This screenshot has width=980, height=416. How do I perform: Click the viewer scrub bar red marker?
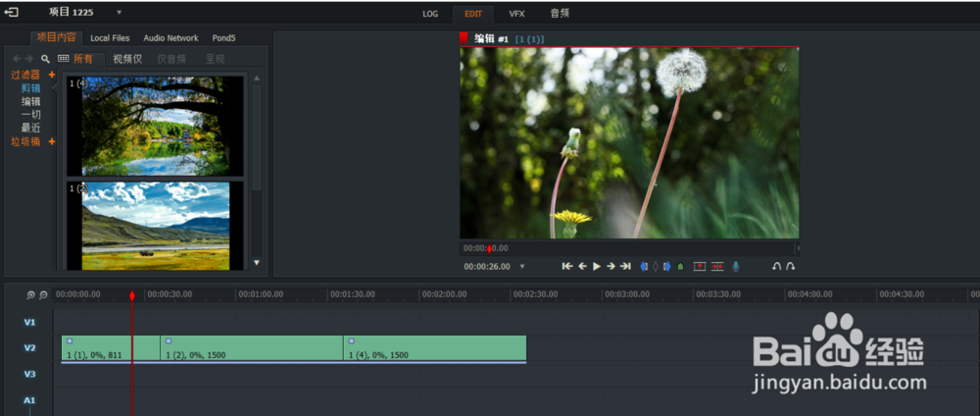click(x=489, y=249)
